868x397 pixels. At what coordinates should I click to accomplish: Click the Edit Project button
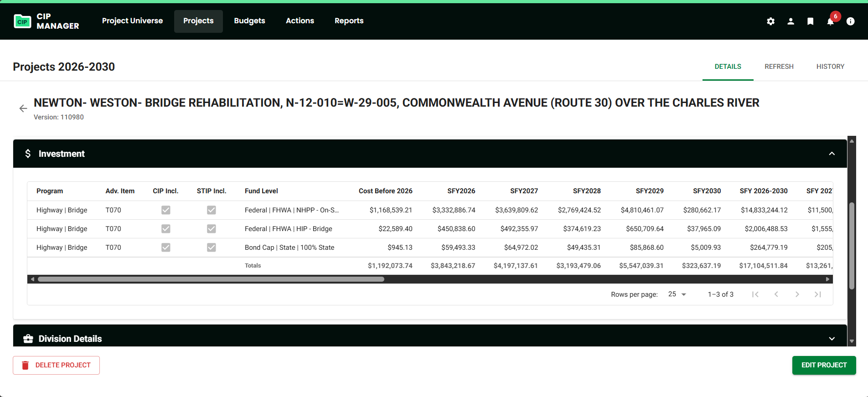(824, 365)
